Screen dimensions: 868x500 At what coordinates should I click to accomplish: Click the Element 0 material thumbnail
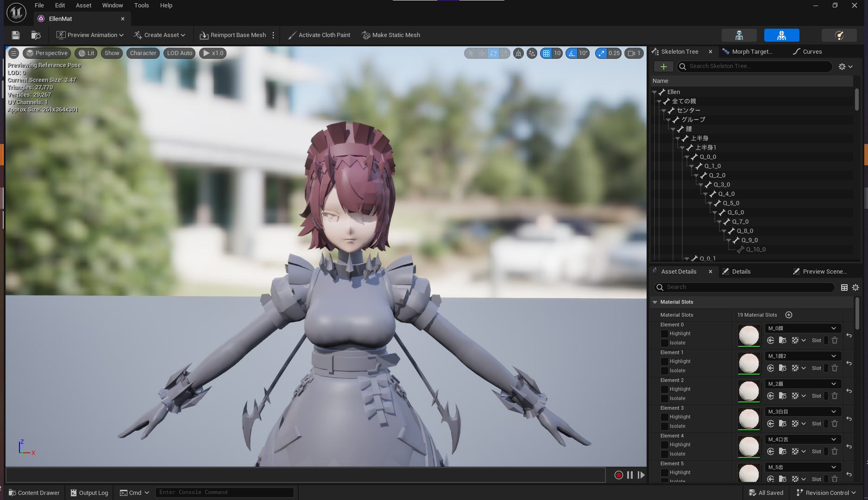[x=749, y=335]
